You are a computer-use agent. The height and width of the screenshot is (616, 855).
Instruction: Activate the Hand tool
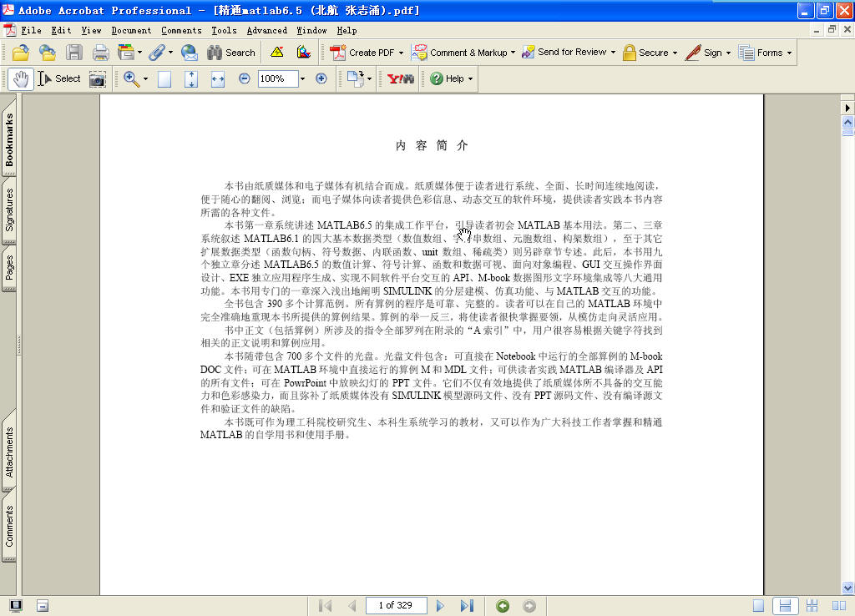click(21, 79)
